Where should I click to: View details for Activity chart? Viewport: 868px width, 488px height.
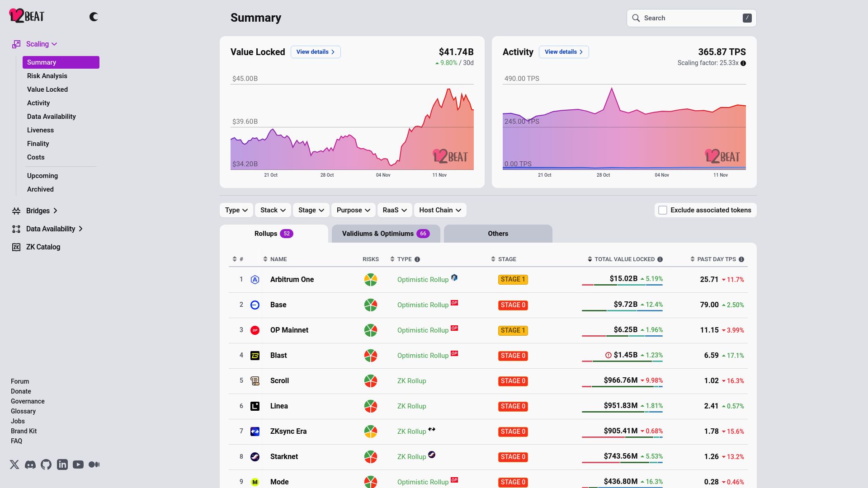point(564,52)
